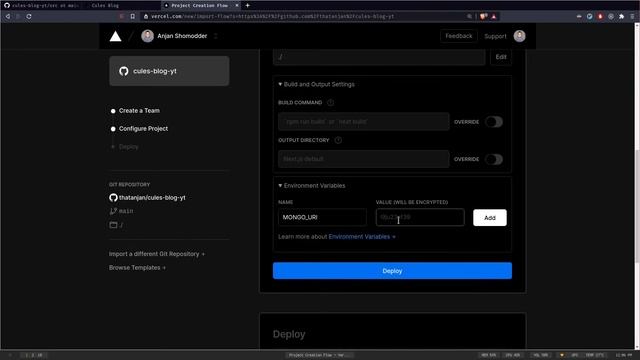Screen dimensions: 640x360
Task: Click the Build Command input field
Action: pyautogui.click(x=363, y=122)
